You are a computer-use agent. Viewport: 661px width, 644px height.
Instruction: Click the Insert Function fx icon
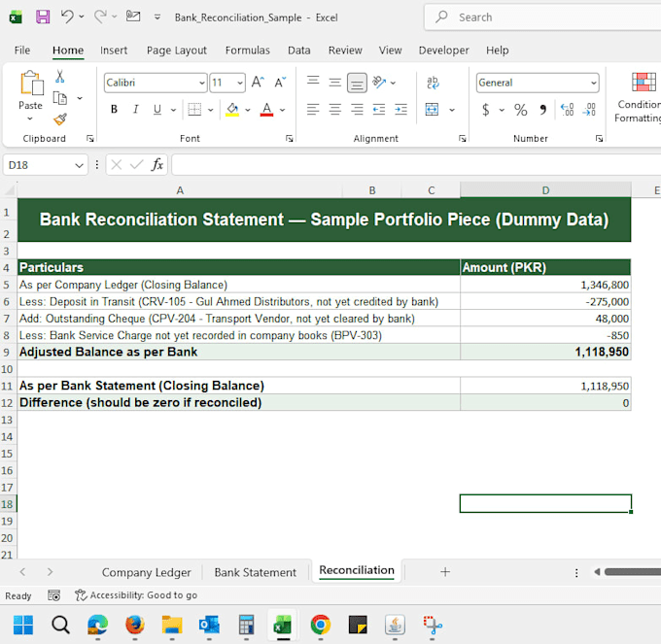157,165
